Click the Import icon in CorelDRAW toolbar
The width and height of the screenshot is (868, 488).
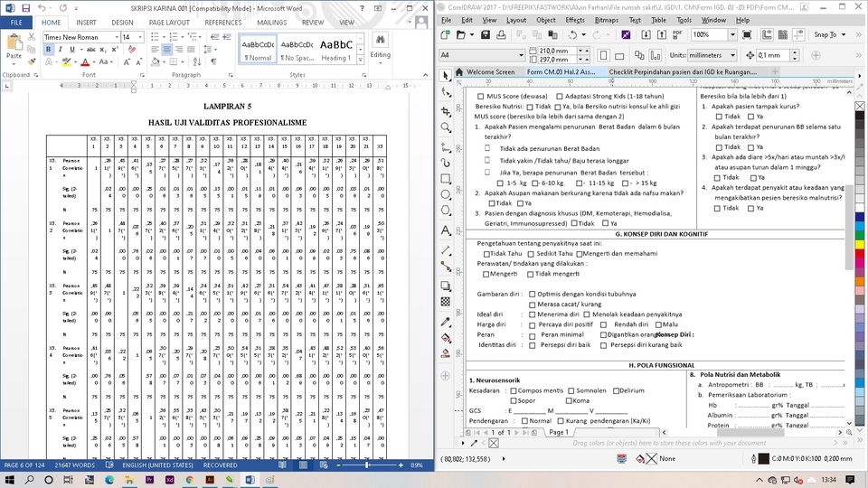[646, 35]
